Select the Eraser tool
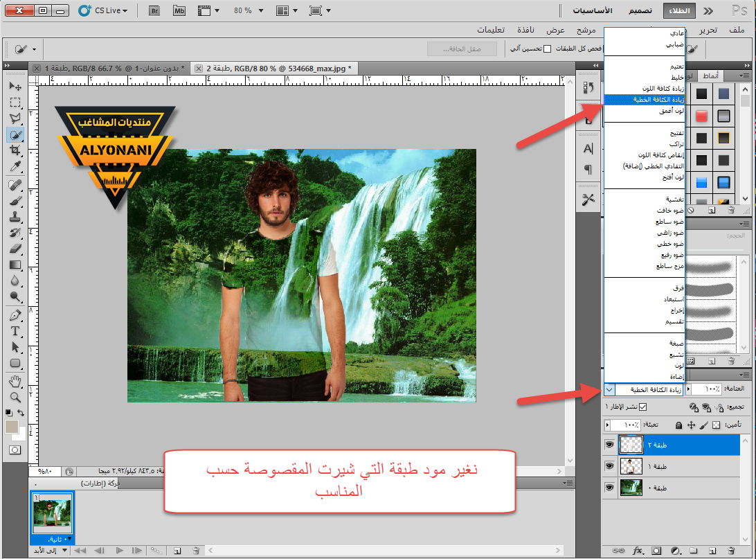756x559 pixels. pos(15,249)
